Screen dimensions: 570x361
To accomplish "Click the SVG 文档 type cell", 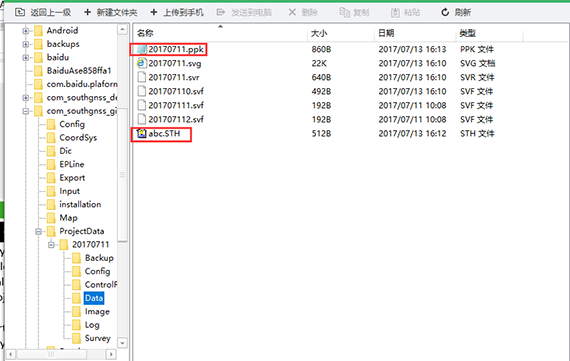I will [477, 63].
